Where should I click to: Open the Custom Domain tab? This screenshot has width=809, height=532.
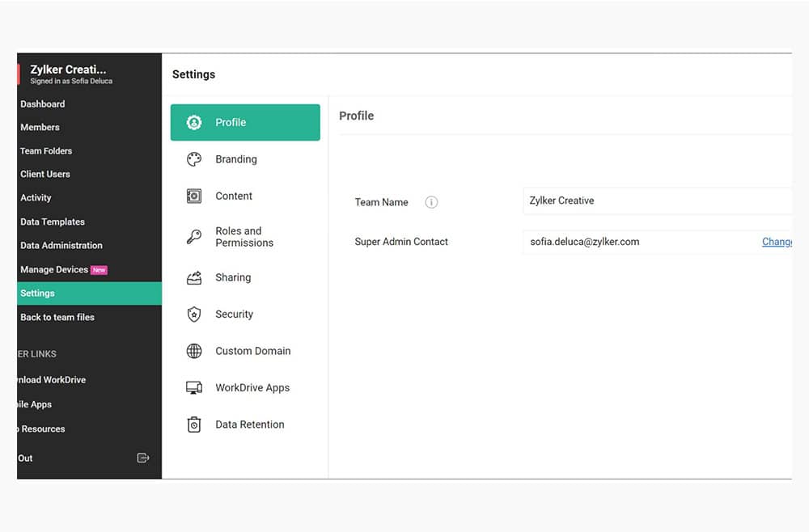tap(245, 351)
